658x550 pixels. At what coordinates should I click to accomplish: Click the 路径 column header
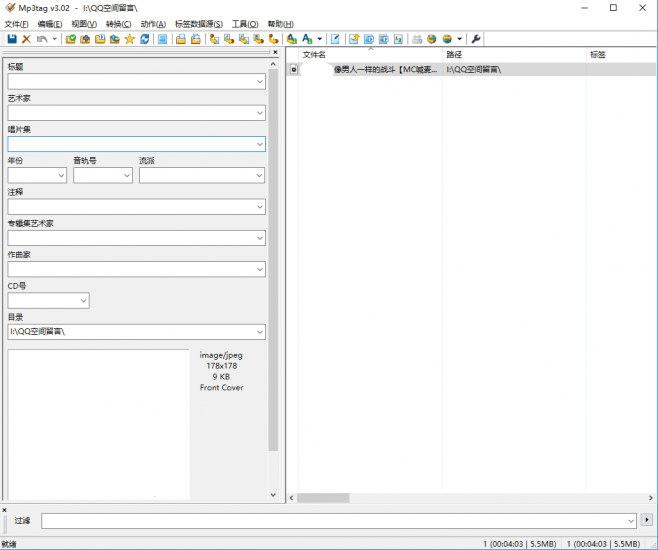tap(454, 55)
